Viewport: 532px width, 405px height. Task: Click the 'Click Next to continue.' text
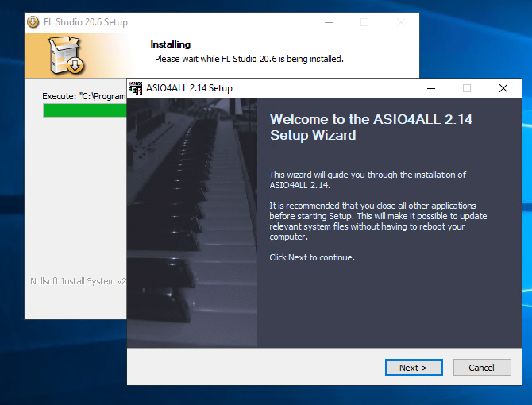click(312, 257)
